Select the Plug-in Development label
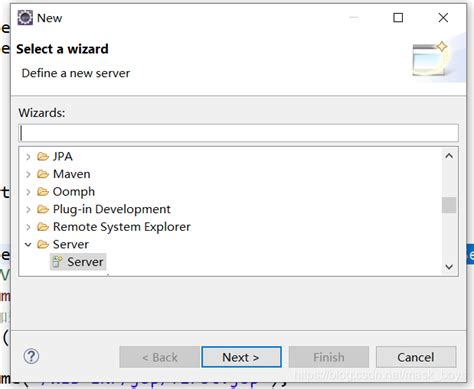The image size is (474, 389). coord(112,209)
